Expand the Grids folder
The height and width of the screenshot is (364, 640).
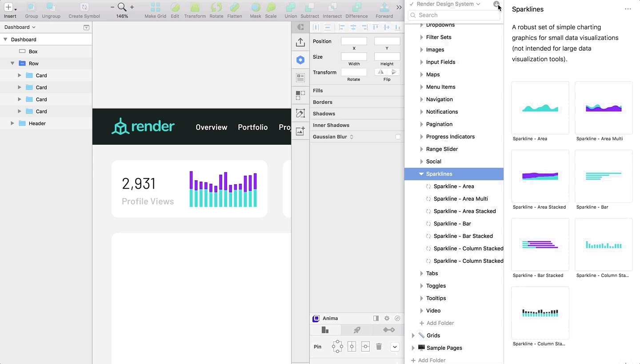[413, 336]
